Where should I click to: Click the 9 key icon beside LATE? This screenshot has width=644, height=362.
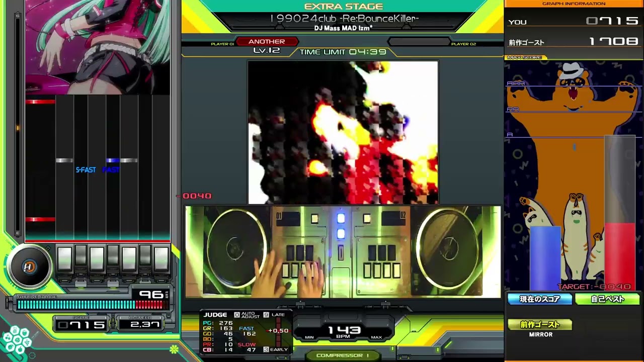266,315
